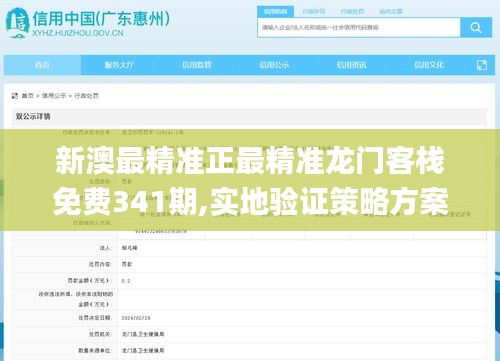Click the 处罚内容 row label
The image size is (500, 361).
click(x=99, y=264)
